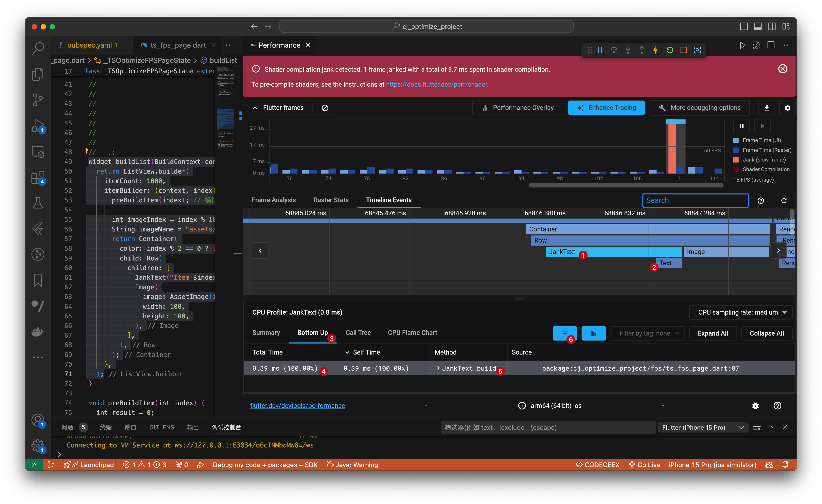Viewport: 822px width, 504px height.
Task: Click debug Step Into
Action: (x=628, y=50)
